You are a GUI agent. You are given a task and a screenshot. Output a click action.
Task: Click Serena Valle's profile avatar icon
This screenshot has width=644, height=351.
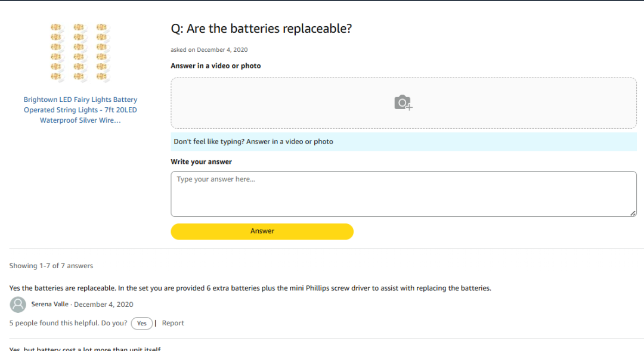coord(18,305)
